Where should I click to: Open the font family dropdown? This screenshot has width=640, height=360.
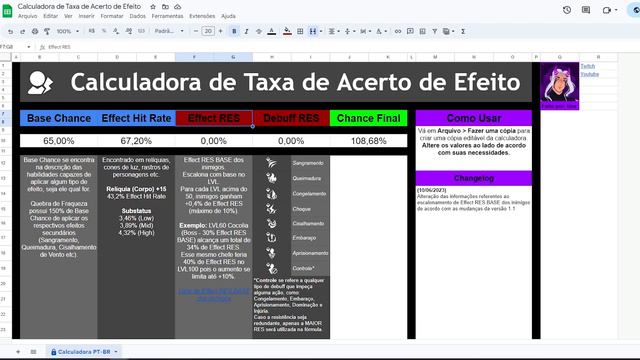(169, 31)
